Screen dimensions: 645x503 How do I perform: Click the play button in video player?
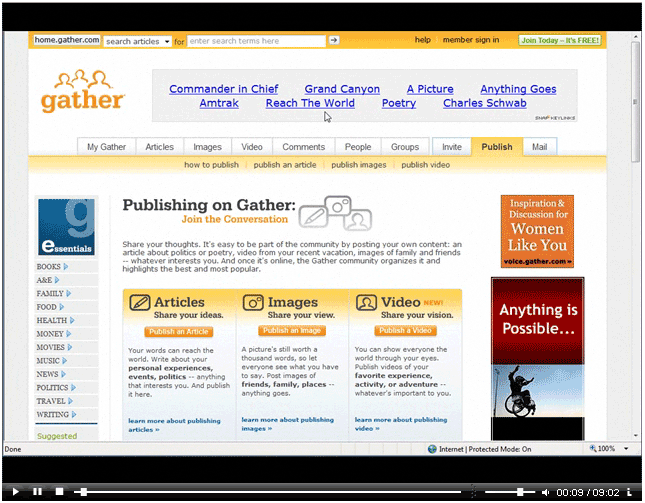(15, 491)
